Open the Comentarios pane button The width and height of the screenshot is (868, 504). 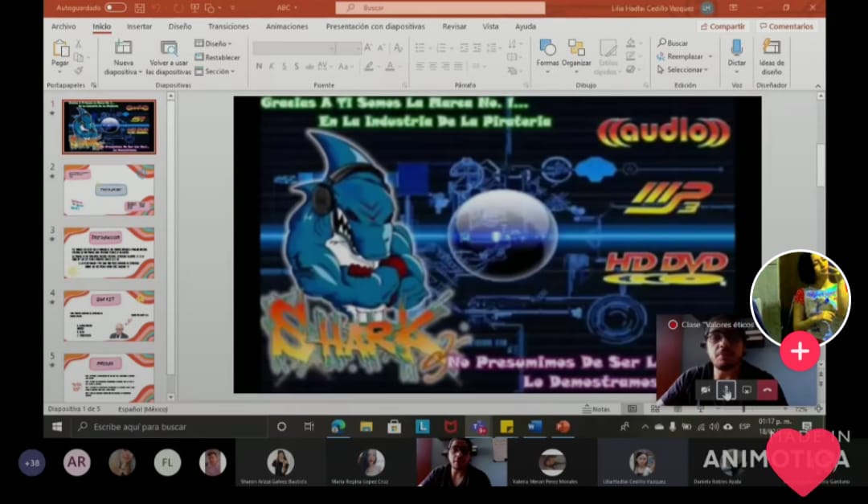pyautogui.click(x=786, y=27)
